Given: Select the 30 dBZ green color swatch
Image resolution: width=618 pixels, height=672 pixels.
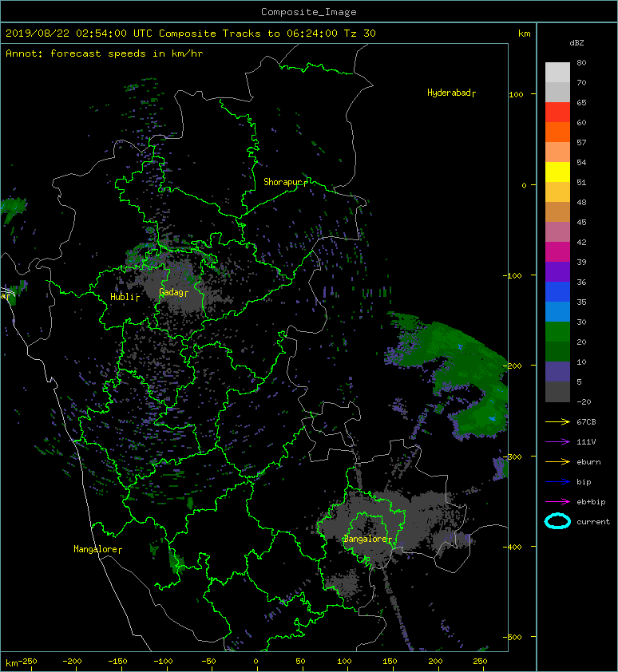Looking at the screenshot, I should (x=557, y=332).
